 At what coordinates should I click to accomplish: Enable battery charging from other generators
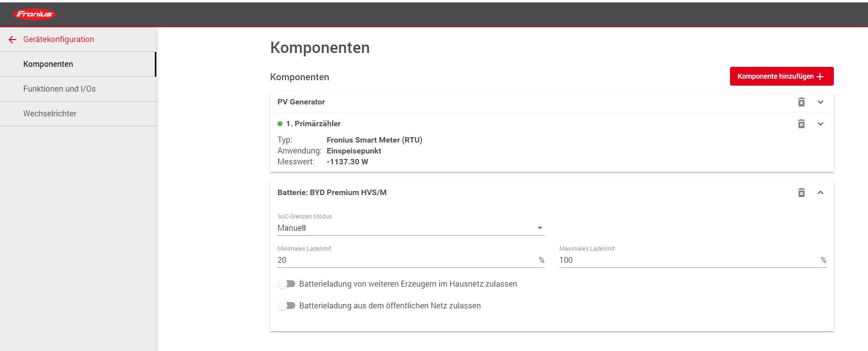(x=286, y=284)
